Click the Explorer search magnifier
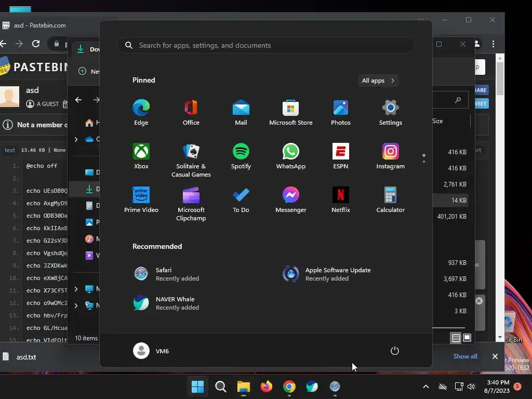 coord(458,100)
